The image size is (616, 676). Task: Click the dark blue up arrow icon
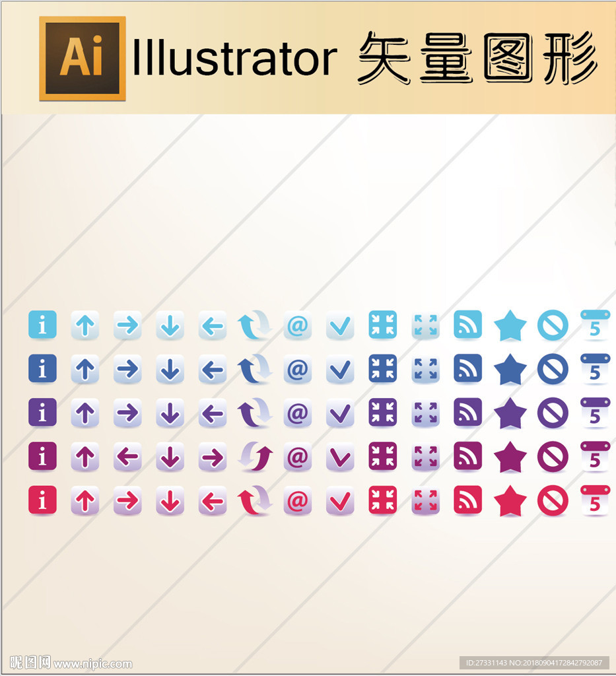coord(85,368)
